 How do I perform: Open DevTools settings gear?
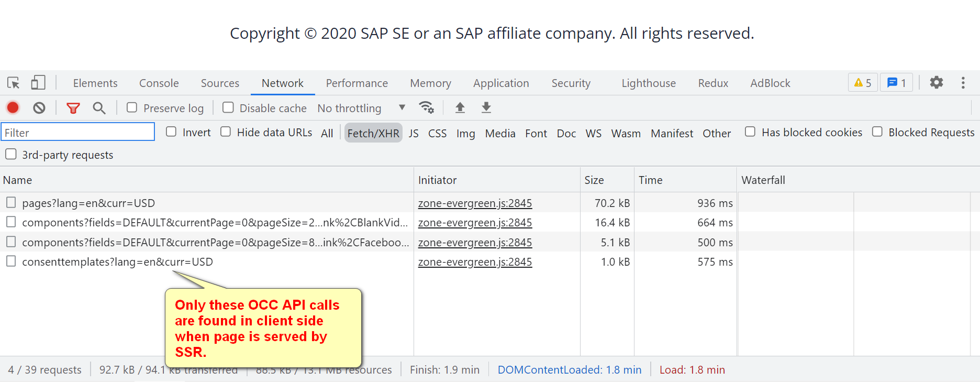(937, 82)
